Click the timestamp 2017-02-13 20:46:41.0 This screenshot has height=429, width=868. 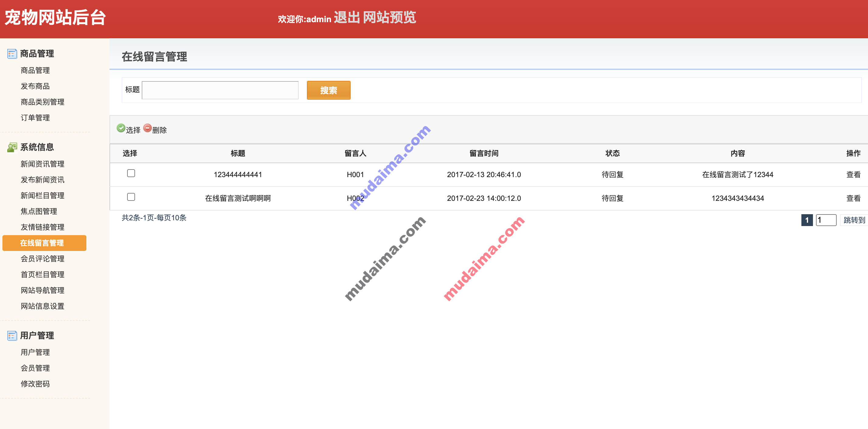[x=484, y=174]
